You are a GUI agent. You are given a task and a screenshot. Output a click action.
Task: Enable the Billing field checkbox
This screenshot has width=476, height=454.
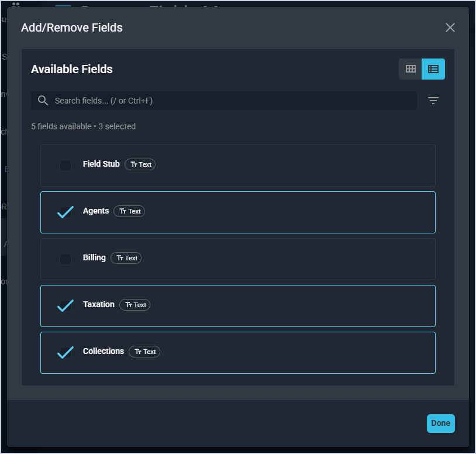click(x=65, y=259)
